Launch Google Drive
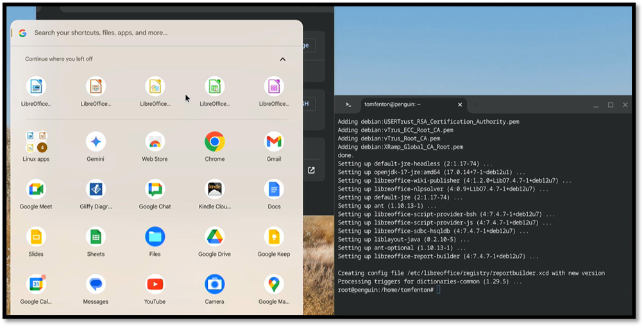 (x=214, y=237)
